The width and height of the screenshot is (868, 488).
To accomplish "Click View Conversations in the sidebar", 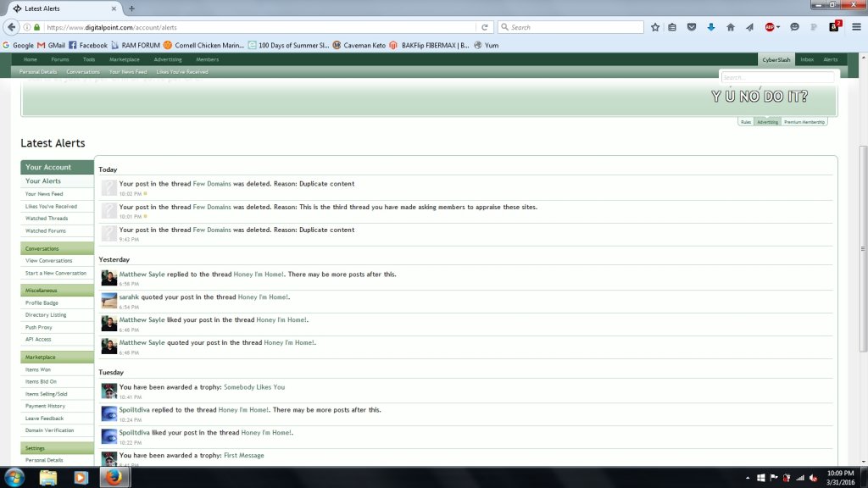I will (57, 261).
